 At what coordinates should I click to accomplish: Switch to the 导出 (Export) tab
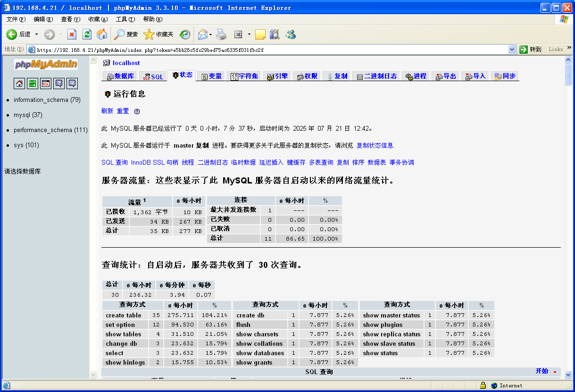(x=445, y=76)
